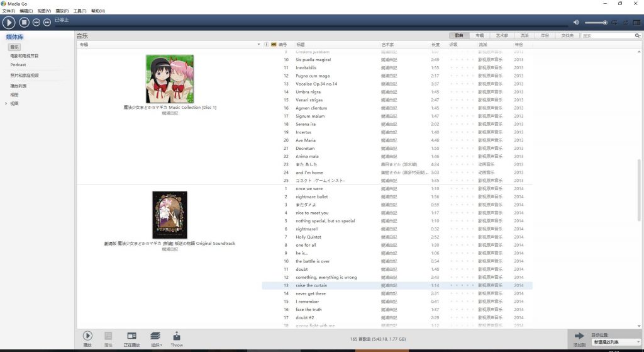The image size is (644, 352).
Task: Open the 工具(T) menu
Action: coord(80,11)
